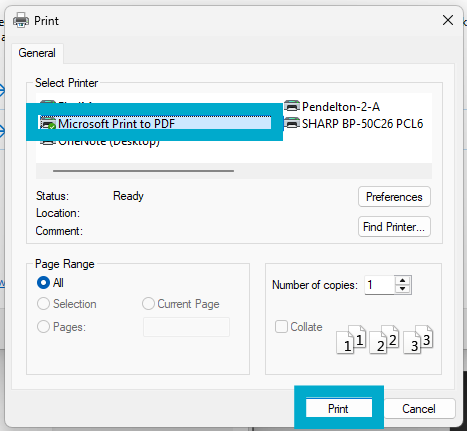The height and width of the screenshot is (431, 467).
Task: Choose Pendelton-2-A printer name
Action: 341,107
